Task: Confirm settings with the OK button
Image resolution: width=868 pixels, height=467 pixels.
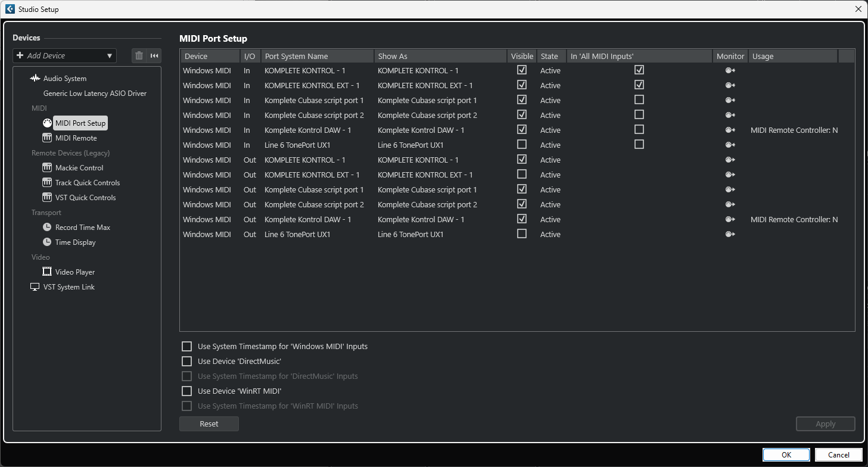Action: [x=786, y=454]
